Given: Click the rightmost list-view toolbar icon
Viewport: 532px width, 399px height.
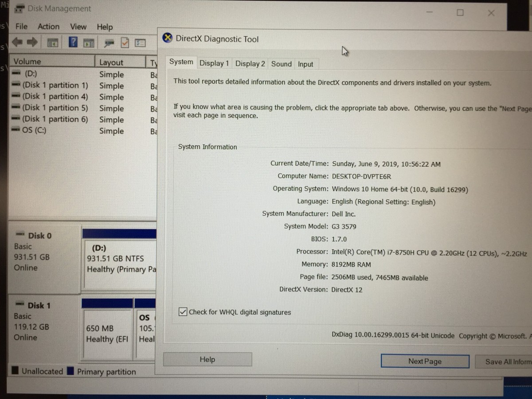Looking at the screenshot, I should (140, 42).
